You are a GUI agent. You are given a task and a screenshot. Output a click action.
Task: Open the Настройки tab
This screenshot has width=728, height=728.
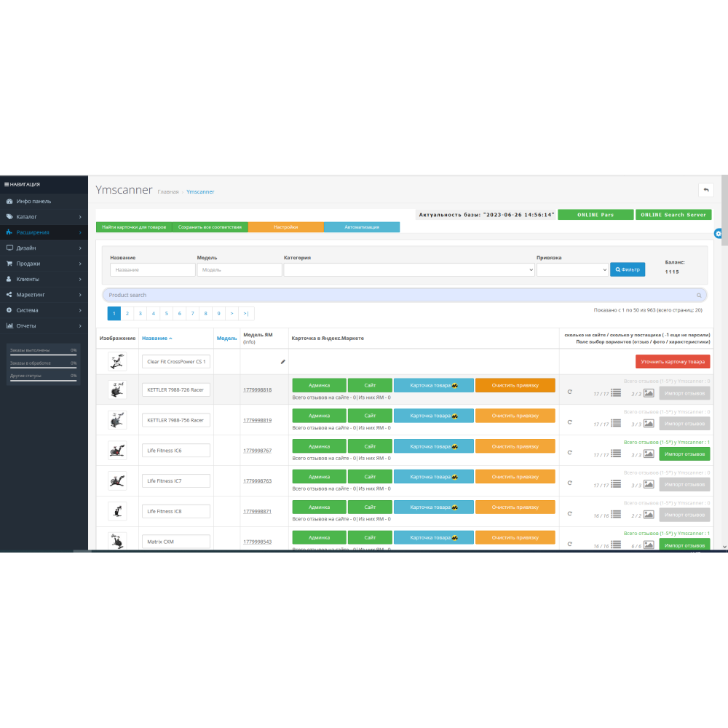pos(285,227)
